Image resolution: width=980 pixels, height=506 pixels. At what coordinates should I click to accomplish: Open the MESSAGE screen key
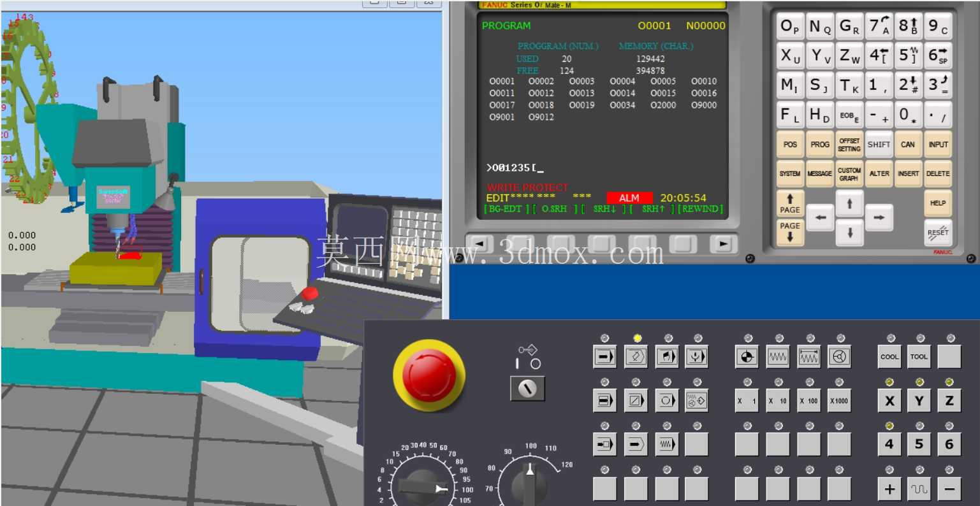[x=820, y=173]
